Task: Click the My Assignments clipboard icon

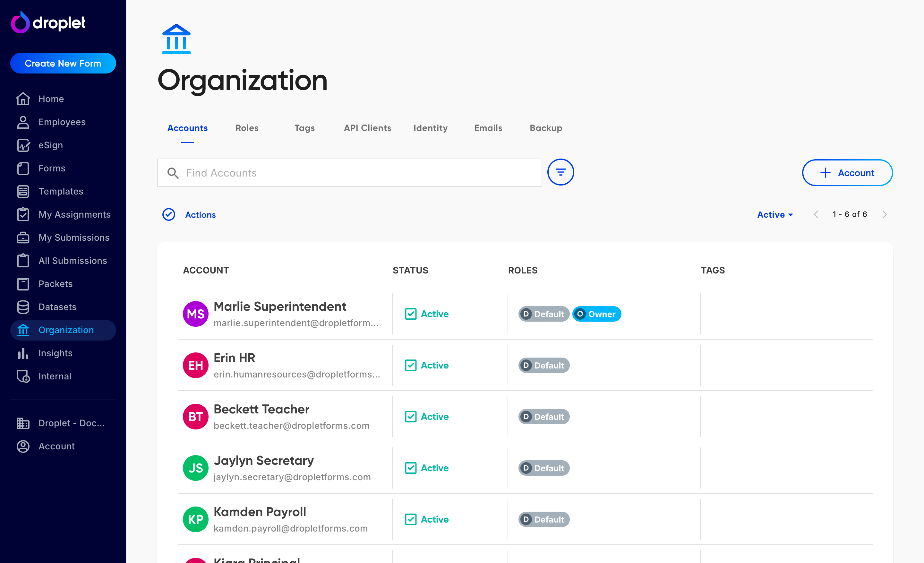Action: point(23,214)
